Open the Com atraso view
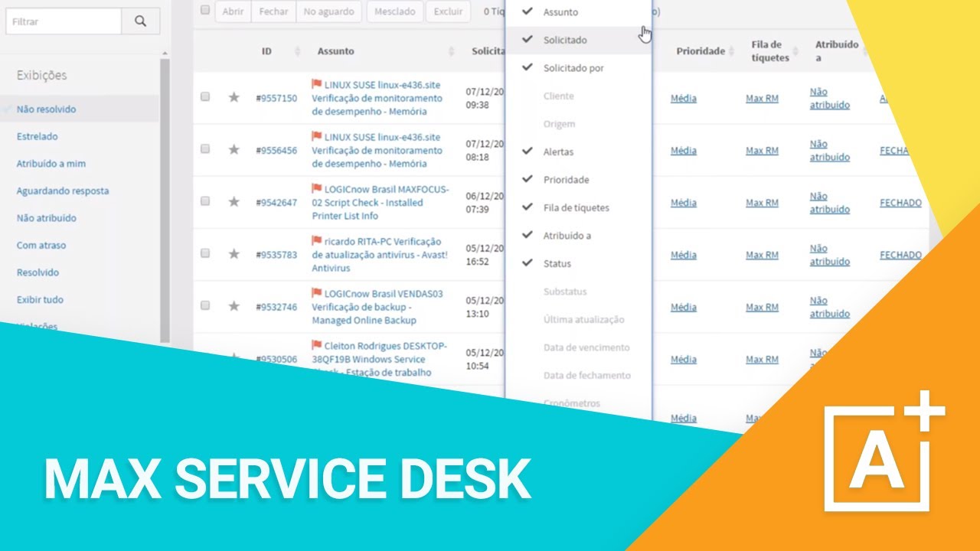The width and height of the screenshot is (980, 551). 41,246
